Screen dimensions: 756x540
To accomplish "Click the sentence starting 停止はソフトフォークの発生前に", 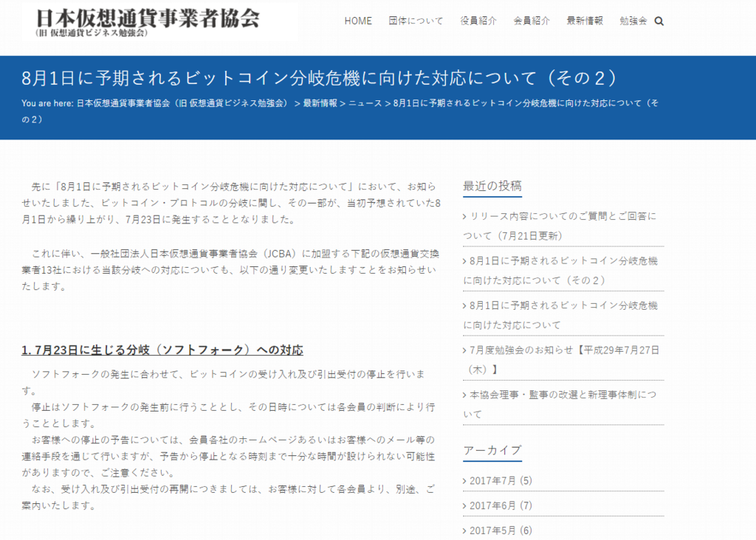I will coord(229,415).
